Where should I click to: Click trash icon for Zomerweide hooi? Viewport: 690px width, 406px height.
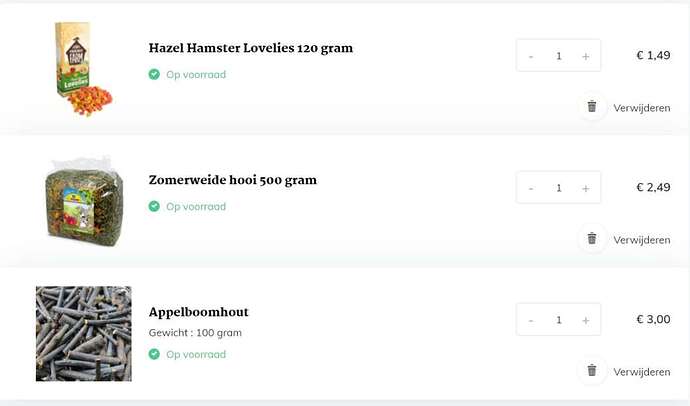(x=592, y=238)
